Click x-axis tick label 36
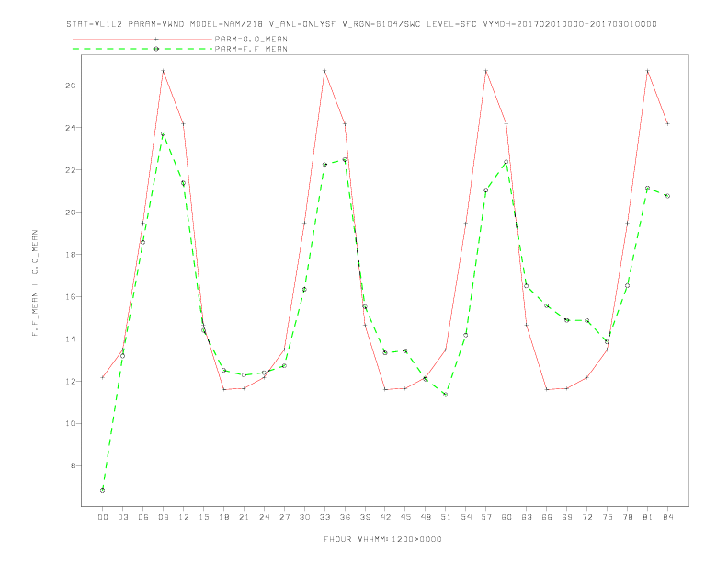This screenshot has height=563, width=728. point(345,517)
